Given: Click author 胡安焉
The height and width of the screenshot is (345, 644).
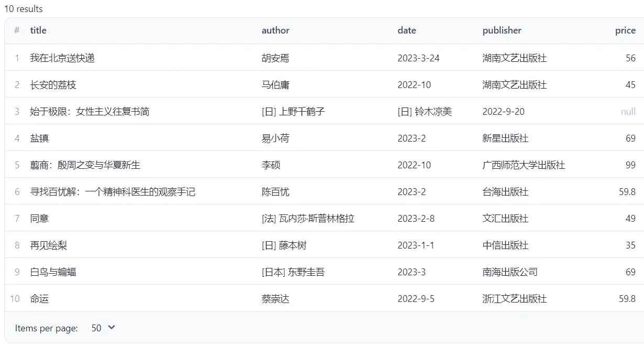Looking at the screenshot, I should pos(275,58).
